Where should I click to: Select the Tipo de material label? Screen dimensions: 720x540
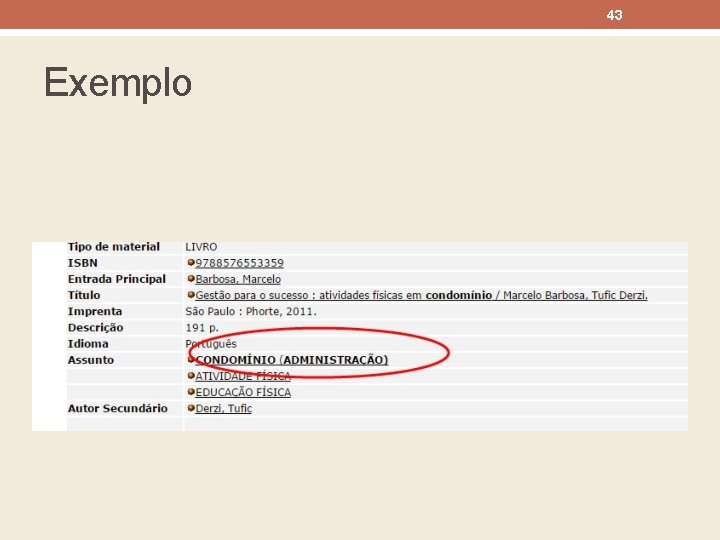[x=113, y=247]
